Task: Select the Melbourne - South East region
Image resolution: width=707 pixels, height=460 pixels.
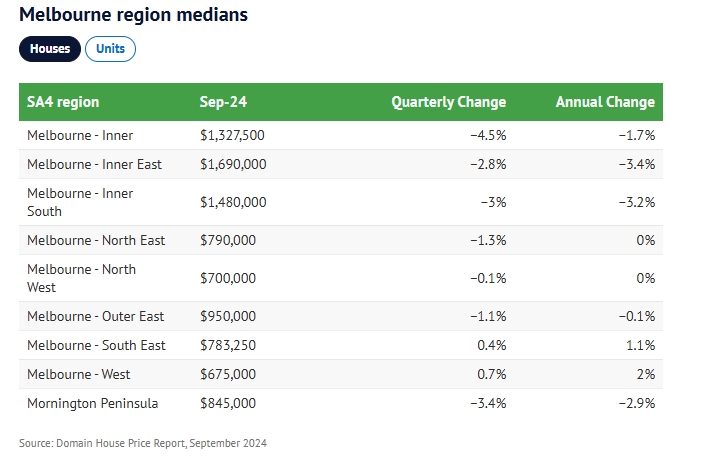Action: 96,345
